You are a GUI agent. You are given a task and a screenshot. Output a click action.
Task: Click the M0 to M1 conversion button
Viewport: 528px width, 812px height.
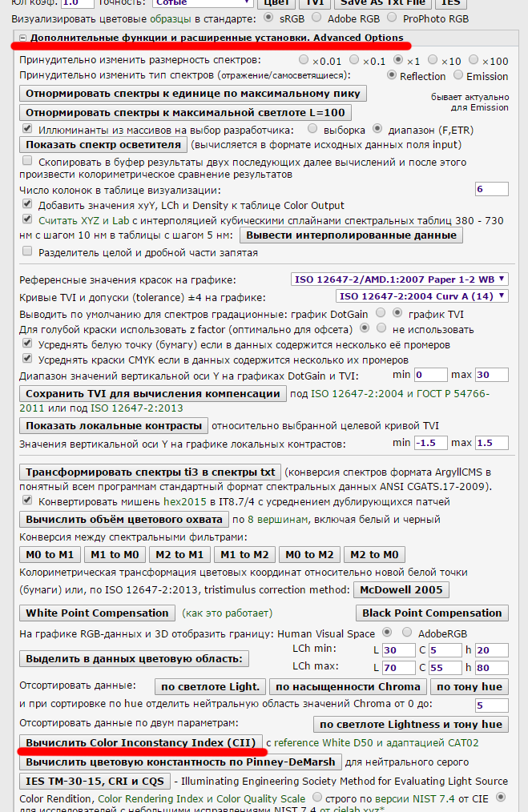(x=50, y=555)
